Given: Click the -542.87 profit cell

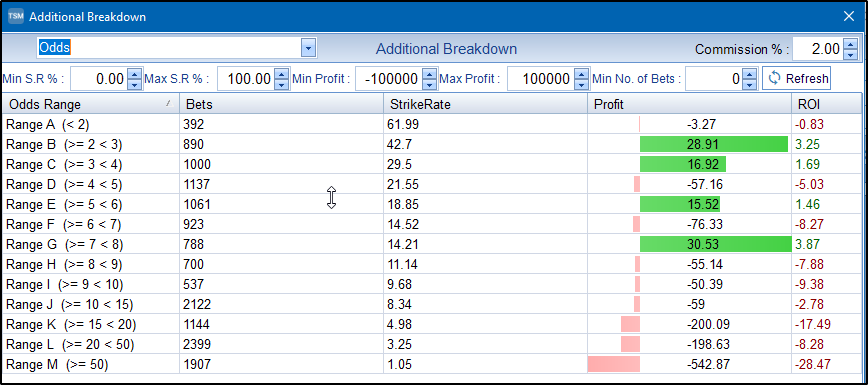Looking at the screenshot, I should click(689, 364).
